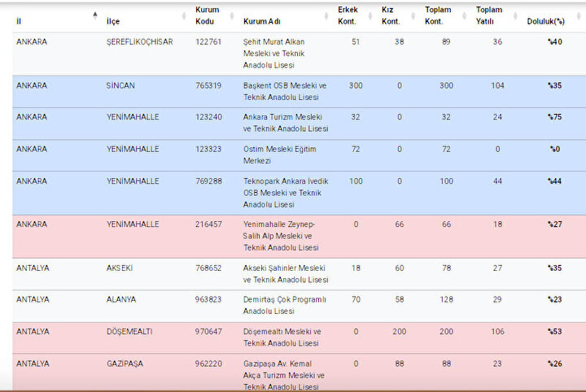Click occupancy value %75
Screen dimensions: 586x392
click(555, 117)
